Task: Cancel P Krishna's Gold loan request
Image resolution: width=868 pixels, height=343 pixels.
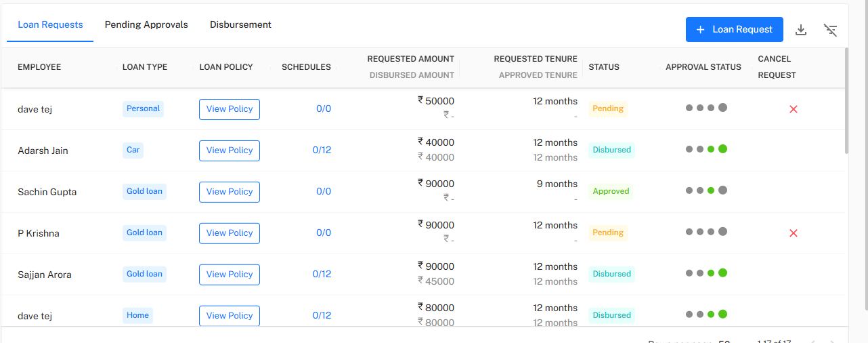Action: click(x=794, y=233)
